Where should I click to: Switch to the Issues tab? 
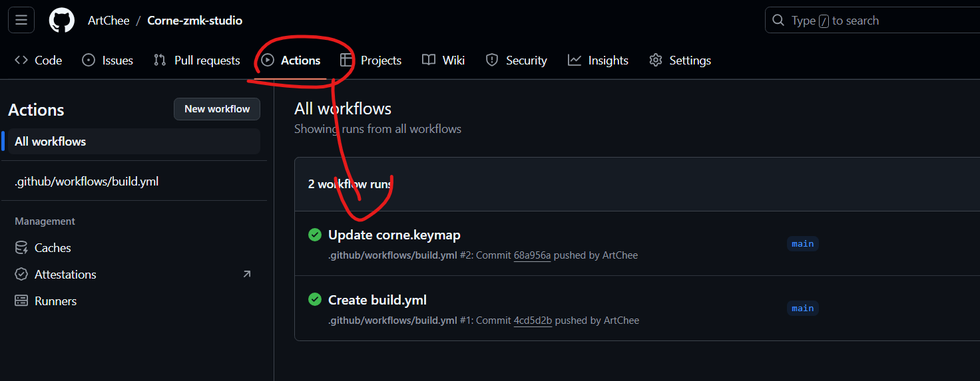(x=107, y=61)
